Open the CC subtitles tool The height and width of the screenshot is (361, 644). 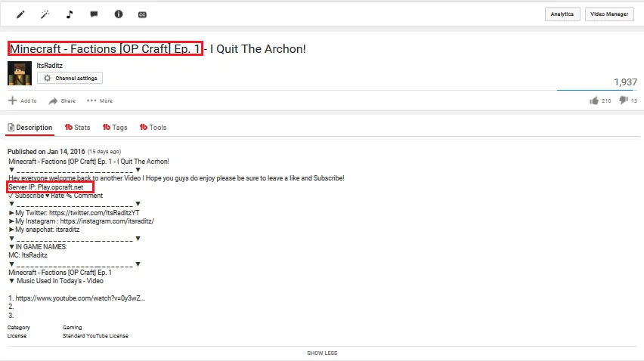pos(142,15)
